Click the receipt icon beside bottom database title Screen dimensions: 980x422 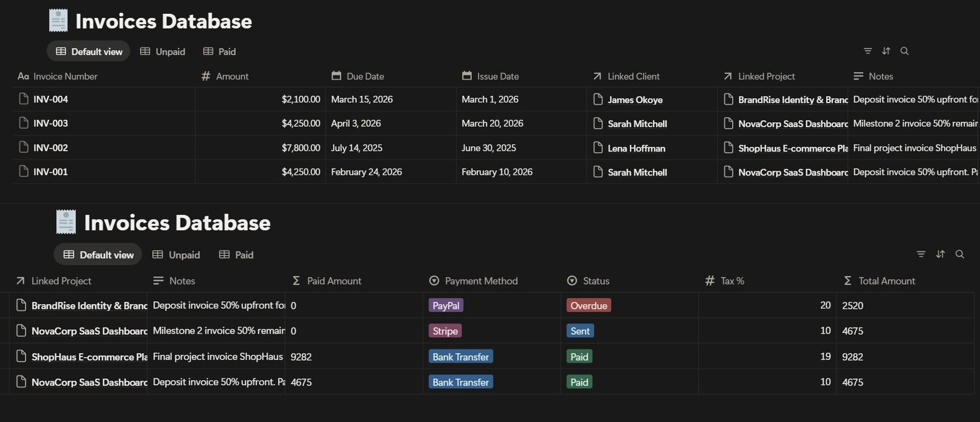point(66,222)
